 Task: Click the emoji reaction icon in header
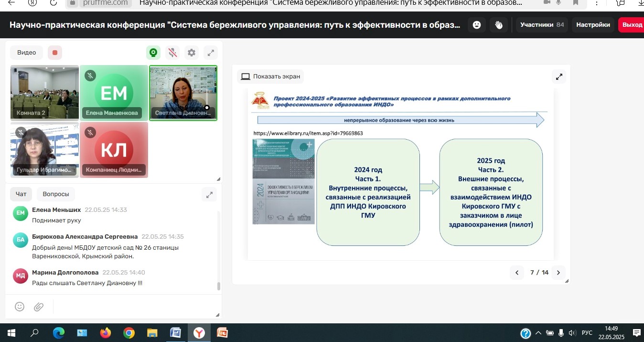pos(476,25)
